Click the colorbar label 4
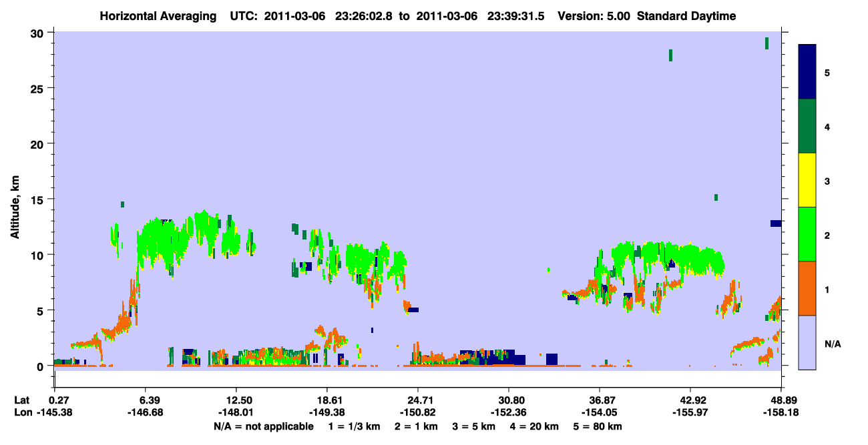Viewport: 868px width, 445px height. 828,126
